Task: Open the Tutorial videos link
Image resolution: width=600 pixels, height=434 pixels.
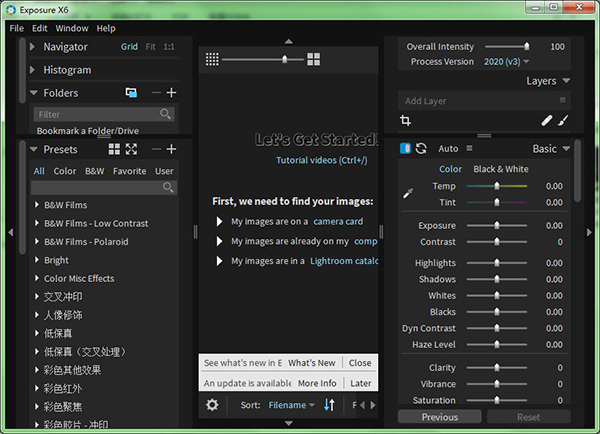Action: point(321,160)
